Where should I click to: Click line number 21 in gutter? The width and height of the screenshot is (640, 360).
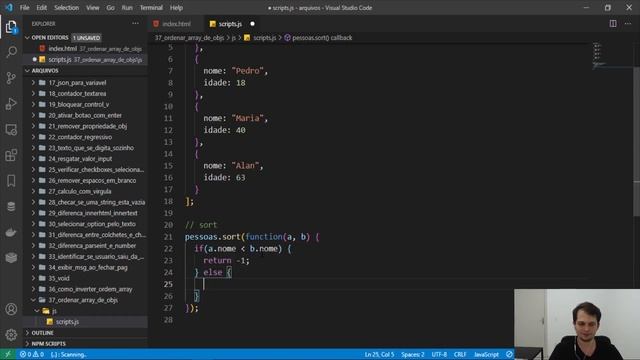[168, 237]
